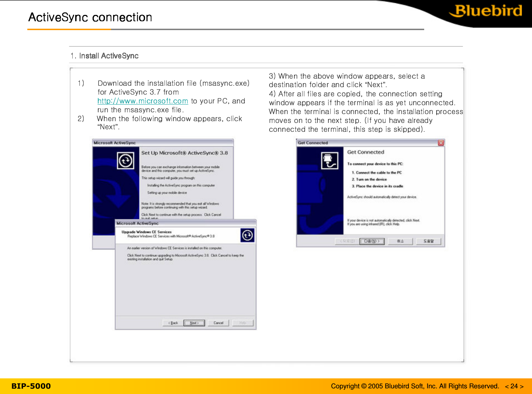
Task: Click the 'Get Connected' heading inside dialog
Action: [366, 152]
